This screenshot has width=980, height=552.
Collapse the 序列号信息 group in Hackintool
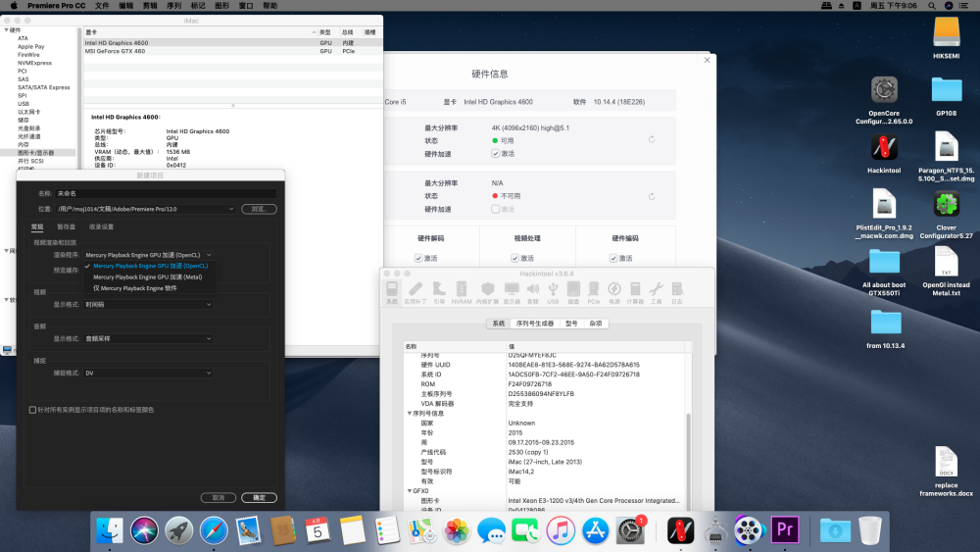point(410,413)
